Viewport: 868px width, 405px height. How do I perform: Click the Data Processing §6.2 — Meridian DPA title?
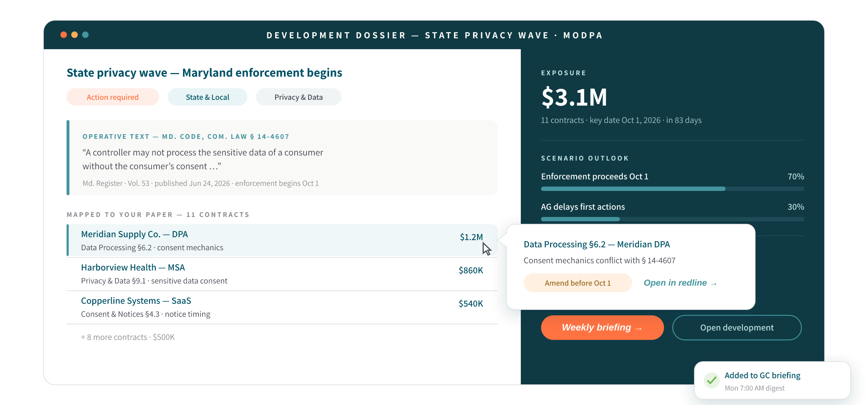pos(597,244)
